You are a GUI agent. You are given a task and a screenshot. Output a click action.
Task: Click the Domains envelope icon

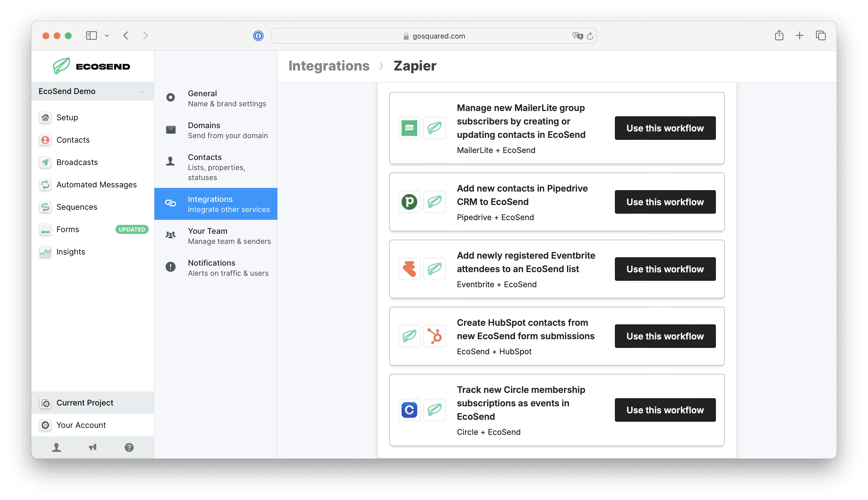pos(171,129)
